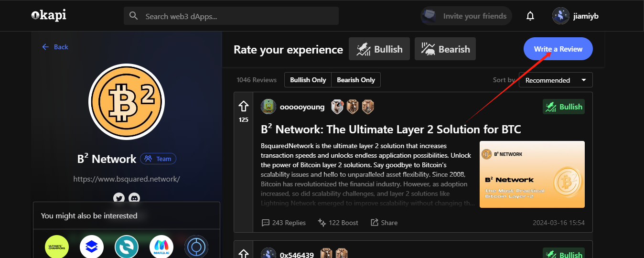Viewport: 644px width, 258px height.
Task: Open the B² Network review thumbnail image
Action: point(532,174)
